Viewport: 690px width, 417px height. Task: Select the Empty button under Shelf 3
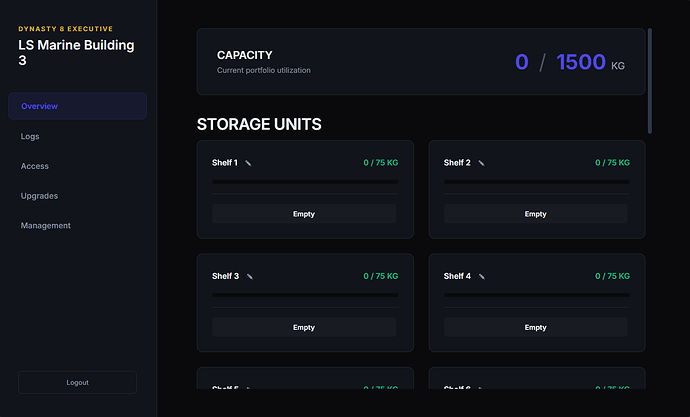[304, 327]
